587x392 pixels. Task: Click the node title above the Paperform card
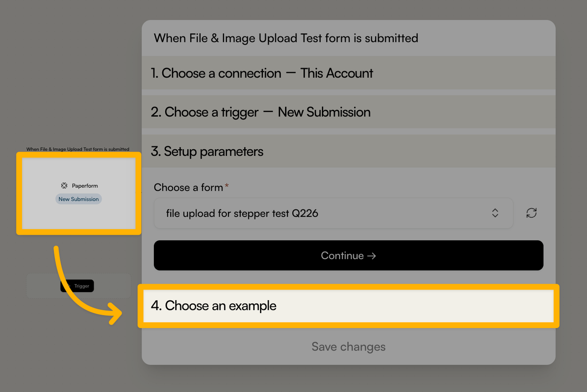pyautogui.click(x=78, y=149)
